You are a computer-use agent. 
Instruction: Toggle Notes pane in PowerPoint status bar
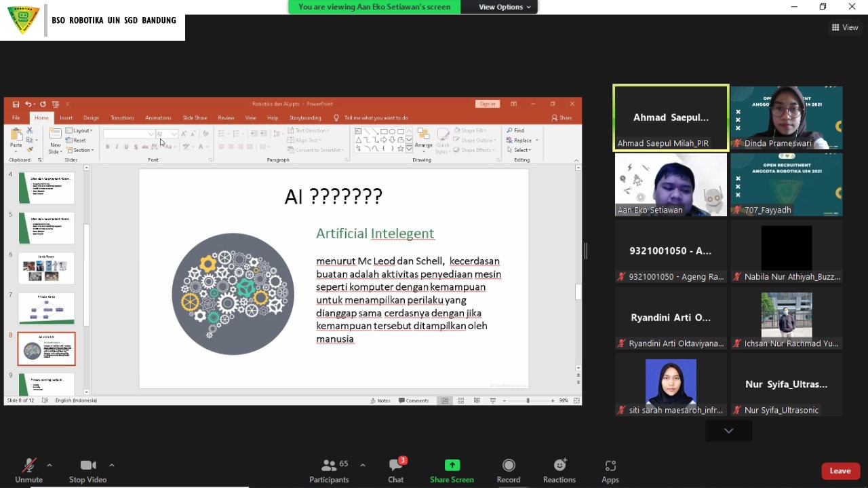(x=380, y=400)
